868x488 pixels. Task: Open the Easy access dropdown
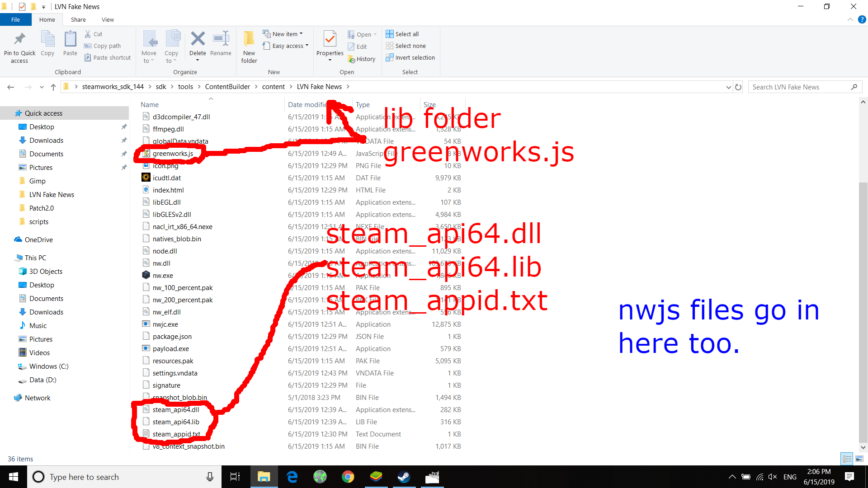(286, 46)
